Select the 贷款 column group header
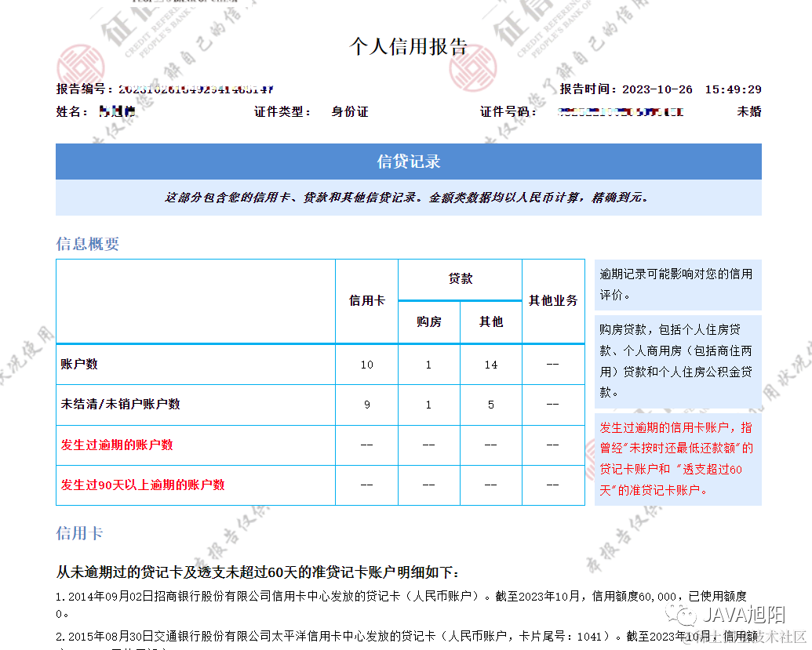812x650 pixels. 460,279
